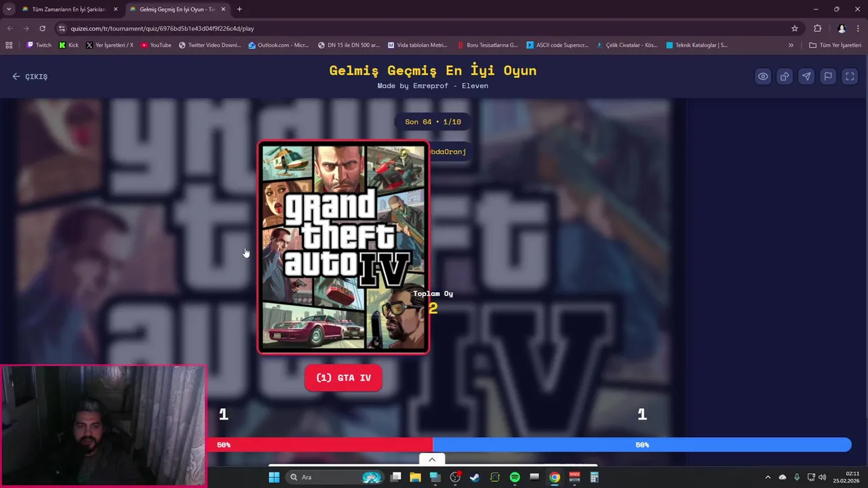Click the quizei.com URL address field
This screenshot has width=868, height=488.
(427, 28)
